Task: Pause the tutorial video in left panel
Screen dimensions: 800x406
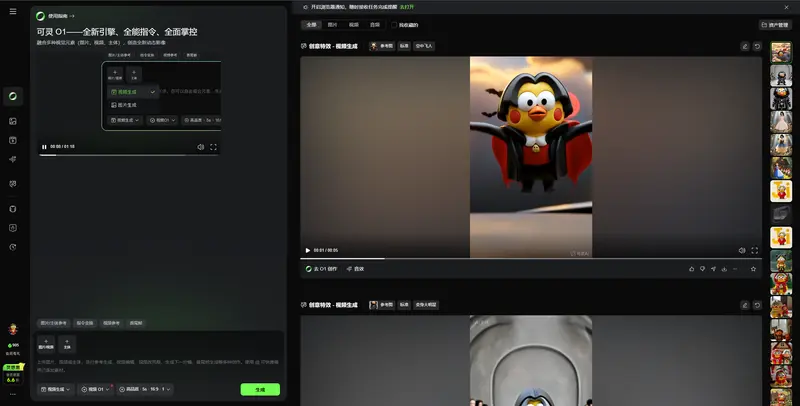Action: (x=44, y=147)
